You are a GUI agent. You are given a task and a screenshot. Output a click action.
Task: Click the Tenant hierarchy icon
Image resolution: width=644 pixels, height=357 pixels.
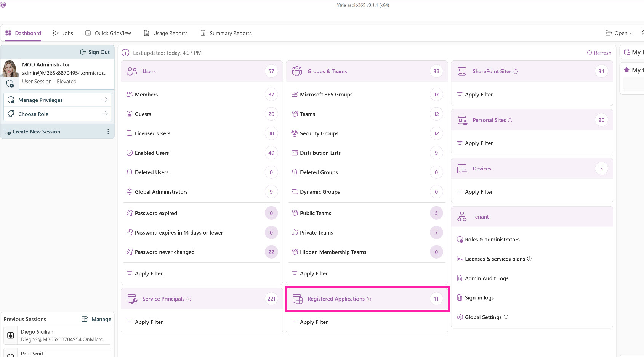(x=462, y=217)
